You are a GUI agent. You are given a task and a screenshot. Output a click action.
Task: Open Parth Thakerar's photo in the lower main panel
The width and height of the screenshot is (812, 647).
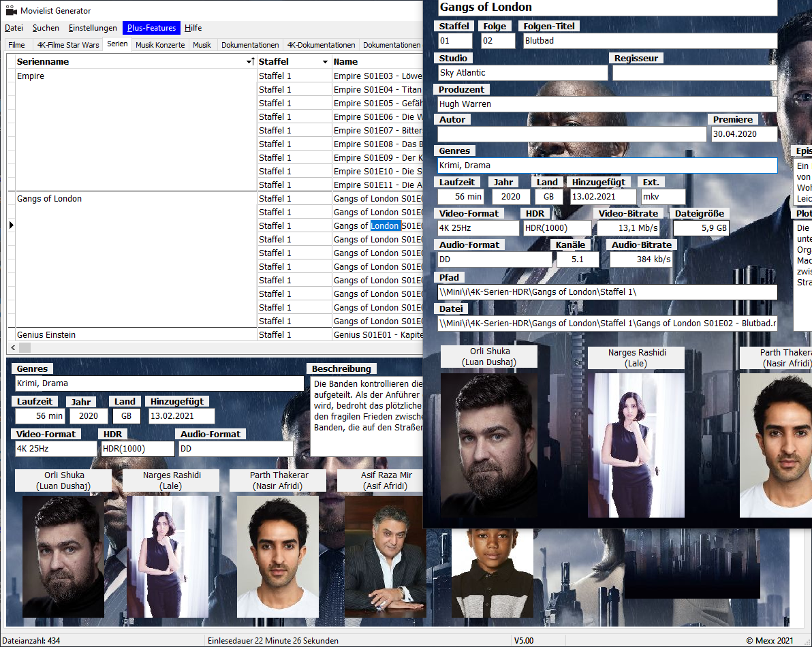coord(278,556)
